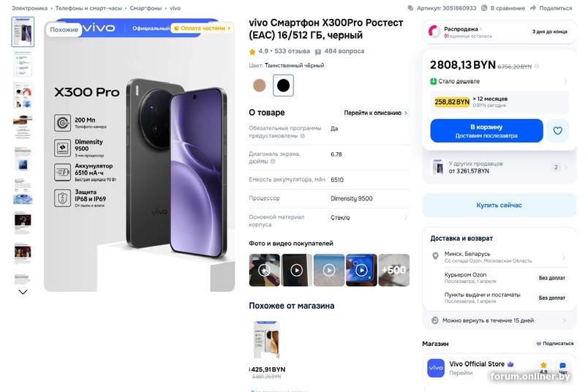The height and width of the screenshot is (392, 585).
Task: Click the info icon beside old price
Action: click(537, 67)
